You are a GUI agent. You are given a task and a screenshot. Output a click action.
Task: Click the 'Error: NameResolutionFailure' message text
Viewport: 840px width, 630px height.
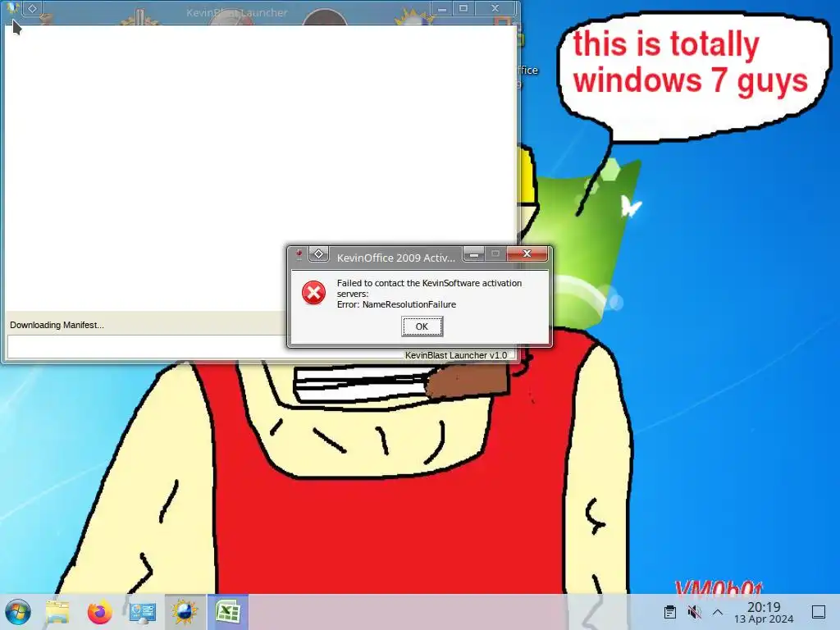pyautogui.click(x=396, y=304)
